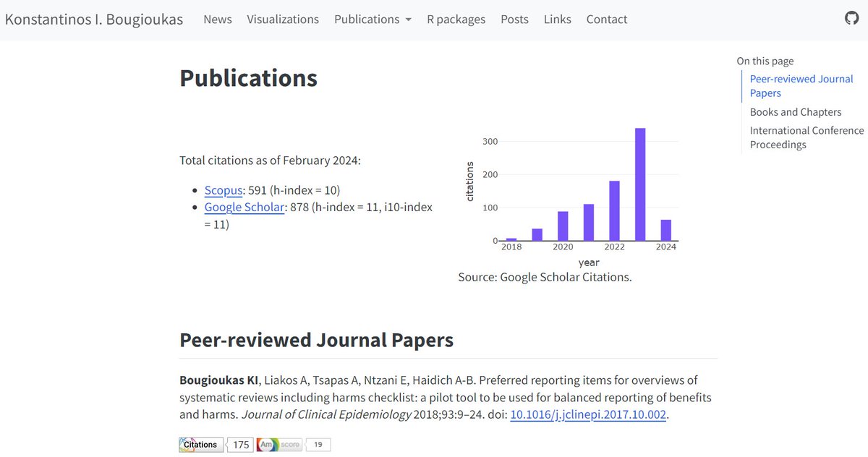Viewport: 868px width, 457px height.
Task: Jump to Books and Chapters section
Action: [x=796, y=112]
